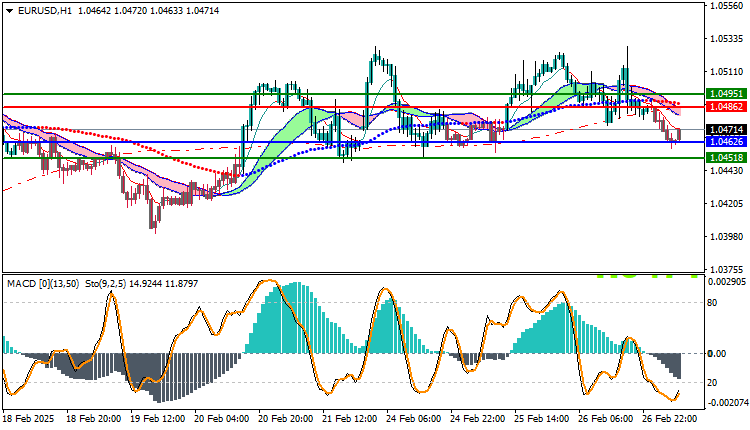Screen dimensions: 750x430
Task: Click the 20 level on stochastic scale
Action: pyautogui.click(x=712, y=383)
